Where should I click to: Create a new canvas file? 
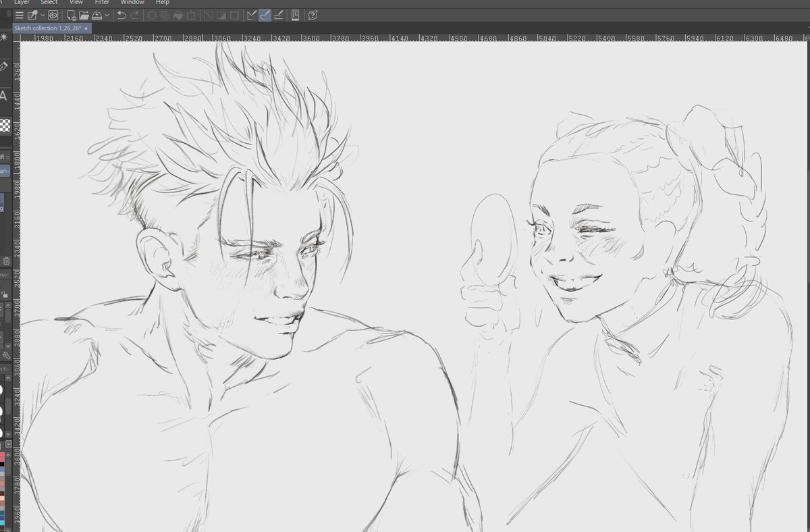[71, 15]
